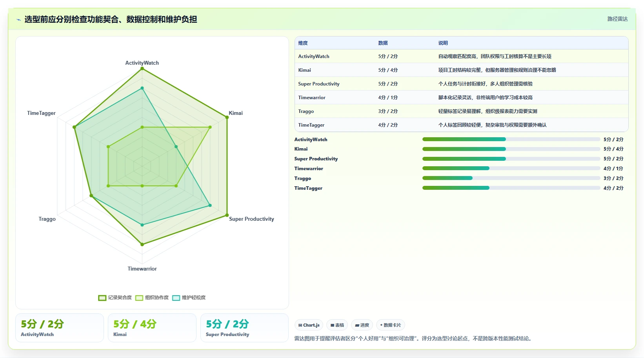Toggle the 记录契合度 legend series
The width and height of the screenshot is (644, 358).
tap(115, 298)
